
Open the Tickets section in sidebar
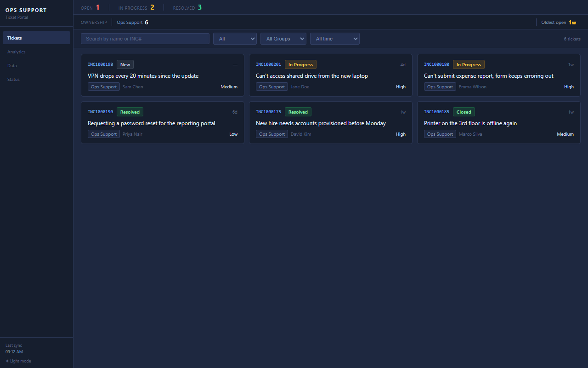(x=36, y=38)
